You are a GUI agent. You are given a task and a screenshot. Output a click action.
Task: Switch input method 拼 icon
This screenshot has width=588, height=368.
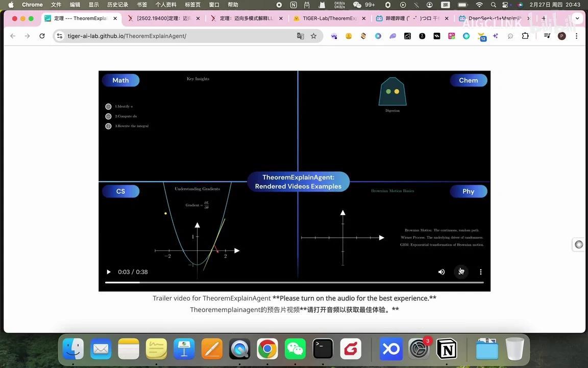(445, 5)
